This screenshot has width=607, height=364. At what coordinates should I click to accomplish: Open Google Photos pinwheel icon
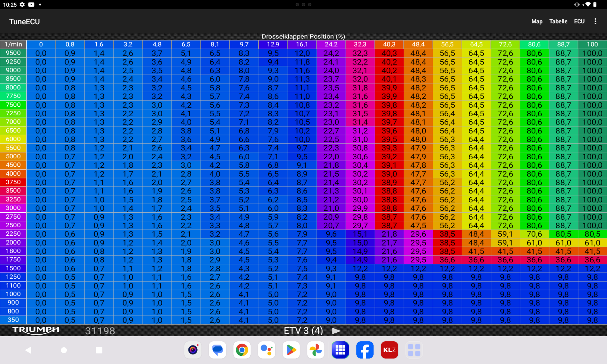[316, 350]
